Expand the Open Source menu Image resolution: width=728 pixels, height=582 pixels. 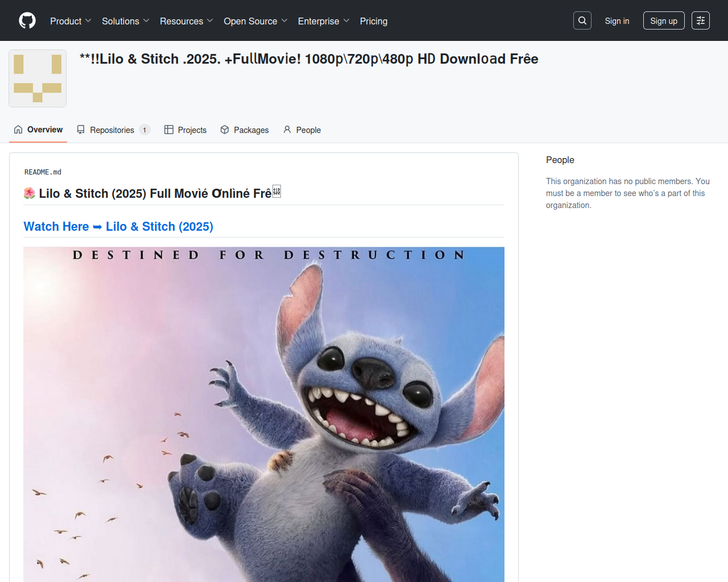coord(255,21)
